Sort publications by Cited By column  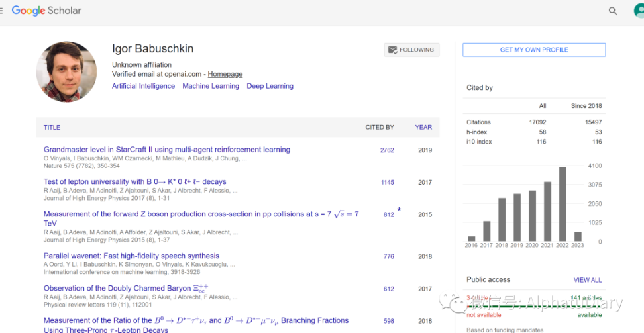pos(380,127)
